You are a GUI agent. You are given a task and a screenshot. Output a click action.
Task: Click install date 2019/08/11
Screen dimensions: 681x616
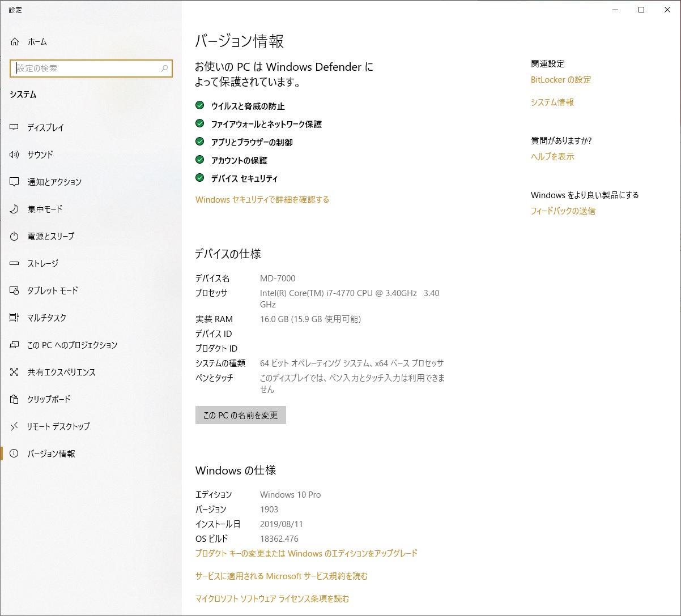(x=282, y=524)
